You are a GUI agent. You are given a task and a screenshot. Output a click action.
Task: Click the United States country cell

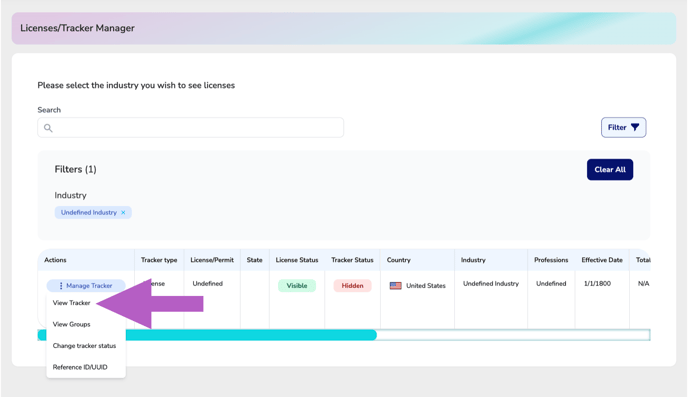426,286
